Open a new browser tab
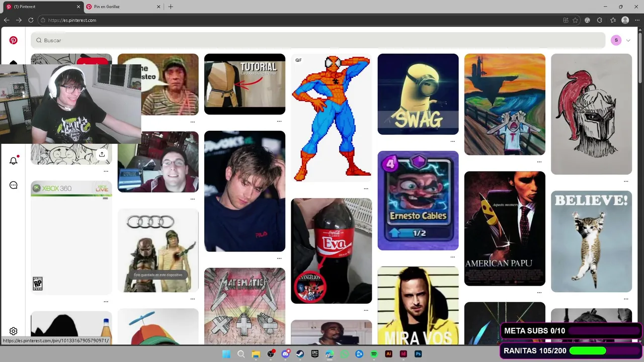The height and width of the screenshot is (362, 644). (x=171, y=7)
